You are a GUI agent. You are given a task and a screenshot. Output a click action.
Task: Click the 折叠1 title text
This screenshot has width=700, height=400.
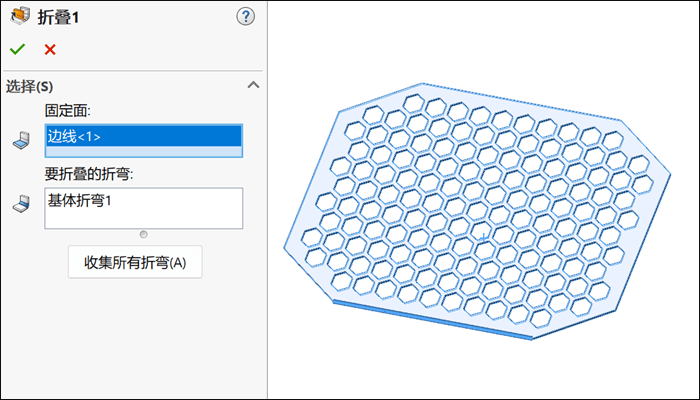pyautogui.click(x=58, y=17)
